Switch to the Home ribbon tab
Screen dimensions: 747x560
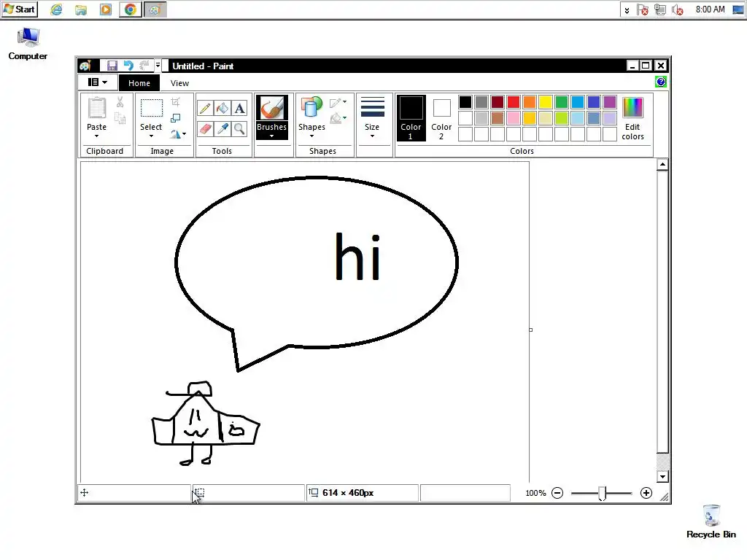(x=139, y=83)
